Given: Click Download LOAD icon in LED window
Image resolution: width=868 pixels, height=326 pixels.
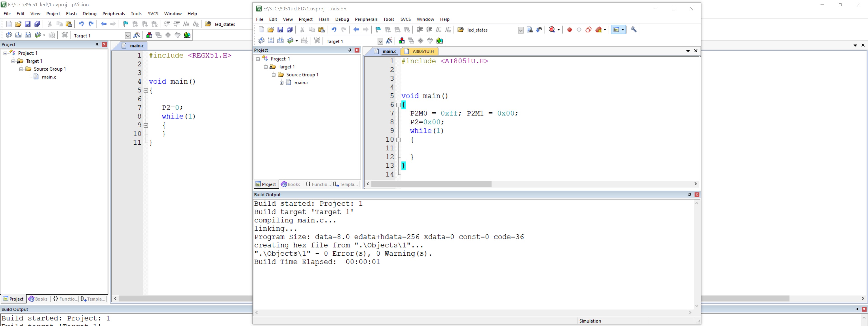Looking at the screenshot, I should (x=317, y=41).
